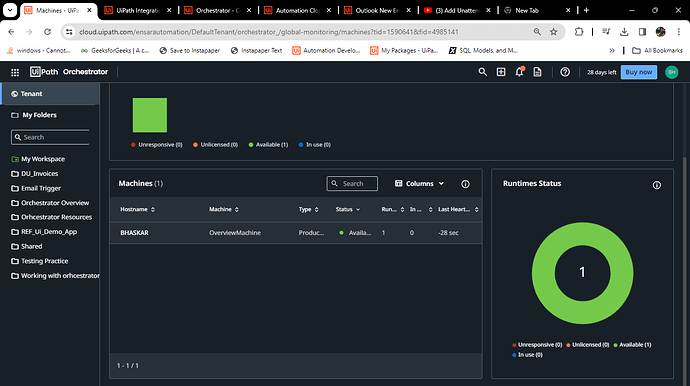Viewport: 690px width, 386px height.
Task: Click the Orchestrator search magnifier icon
Action: pyautogui.click(x=483, y=72)
